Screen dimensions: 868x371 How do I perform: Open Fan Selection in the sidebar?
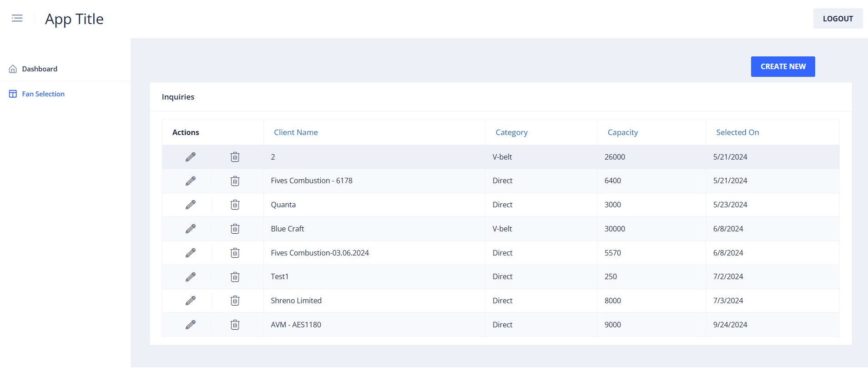point(43,94)
